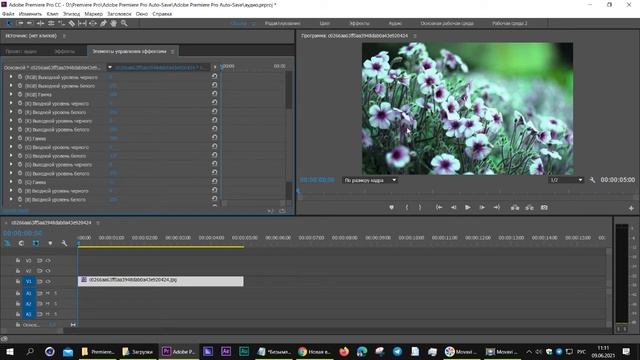Select the Pen tool
Screen dimensions: 640x360
[103, 24]
